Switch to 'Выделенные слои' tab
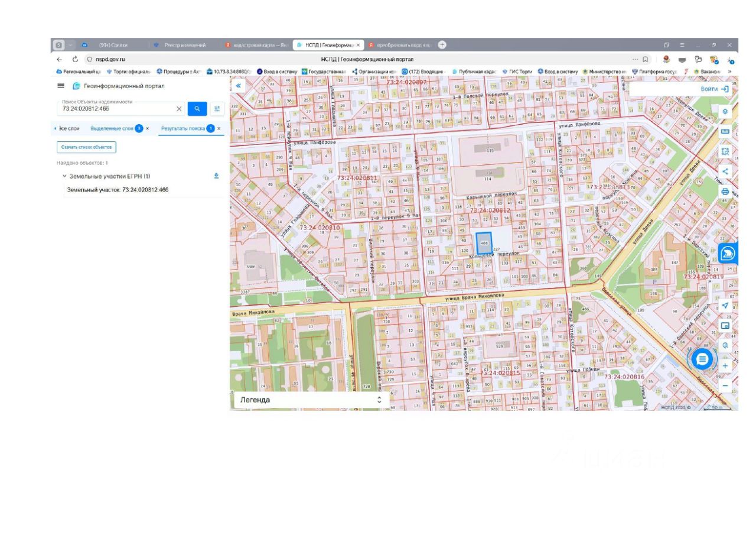Image resolution: width=756 pixels, height=535 pixels. tap(112, 128)
